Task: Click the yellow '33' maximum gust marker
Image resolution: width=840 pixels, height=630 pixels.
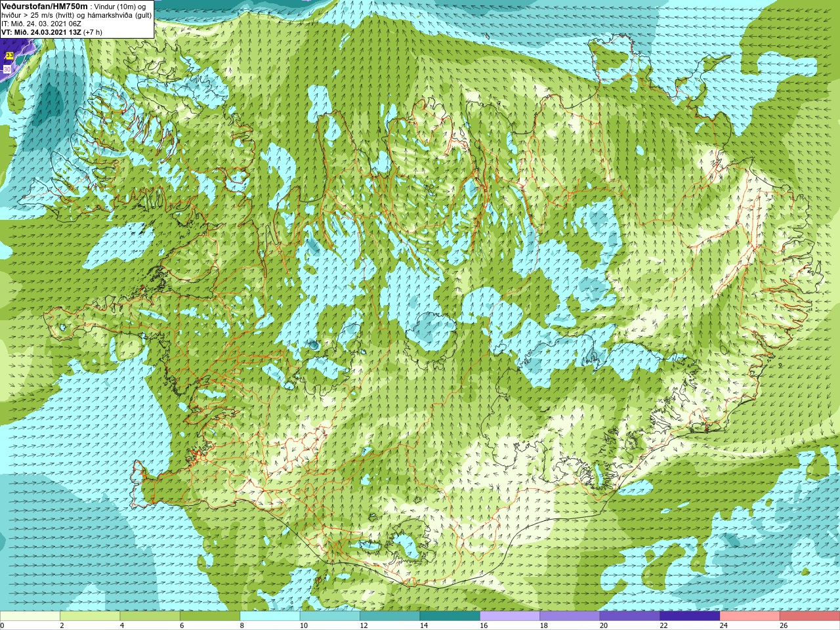Action: tap(9, 56)
